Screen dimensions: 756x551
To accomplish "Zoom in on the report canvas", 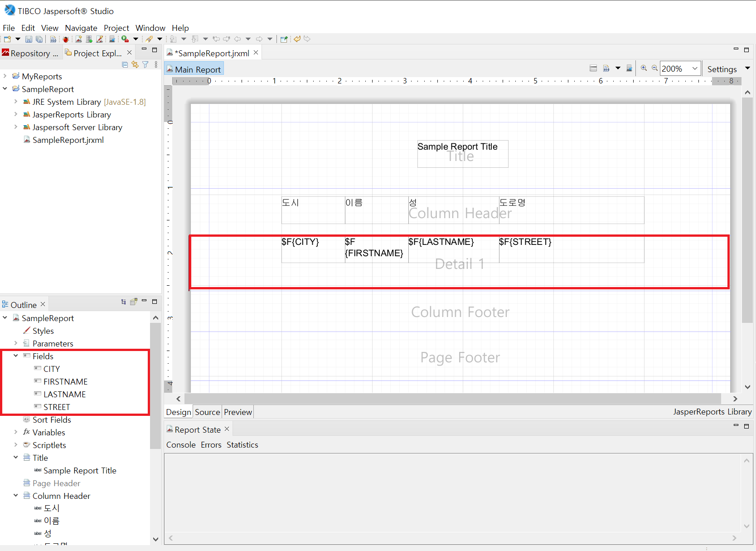I will coord(644,68).
